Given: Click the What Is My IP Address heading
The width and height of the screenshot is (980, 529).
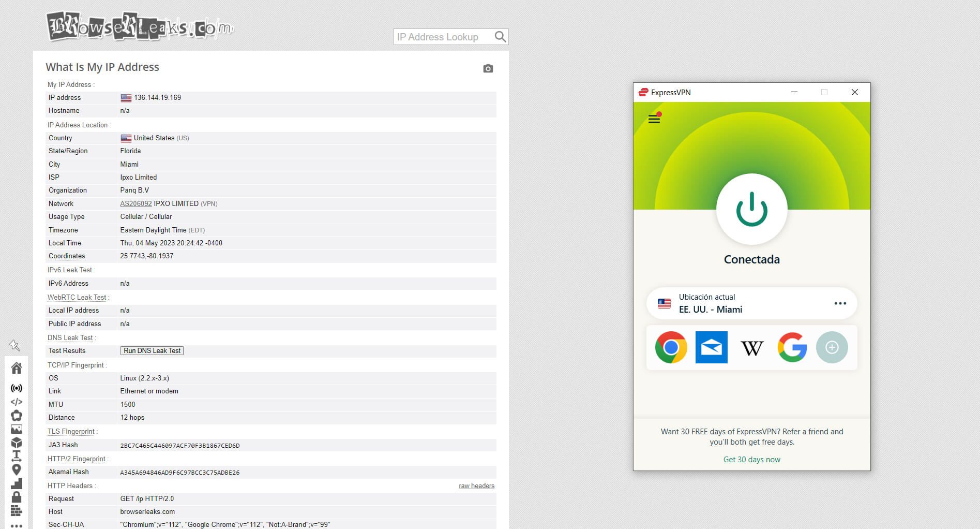Looking at the screenshot, I should coord(102,67).
